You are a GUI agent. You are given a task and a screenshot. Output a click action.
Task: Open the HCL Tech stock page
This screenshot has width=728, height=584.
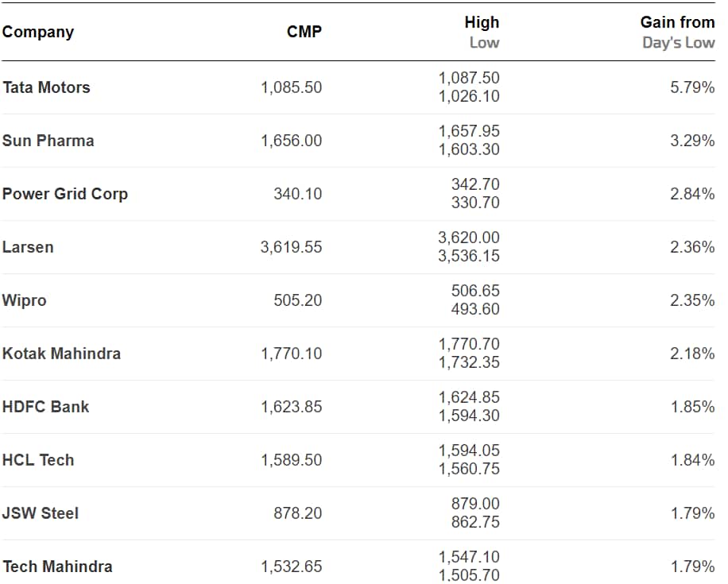click(37, 460)
